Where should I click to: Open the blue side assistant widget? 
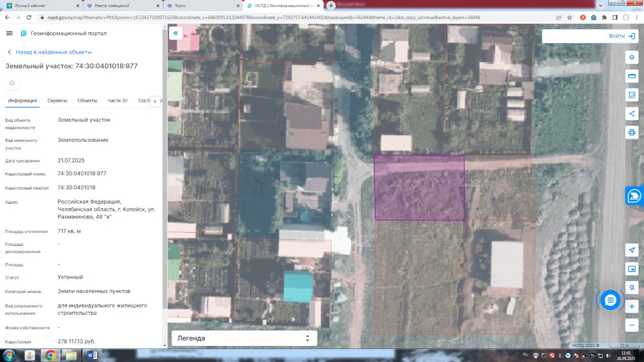coord(635,196)
